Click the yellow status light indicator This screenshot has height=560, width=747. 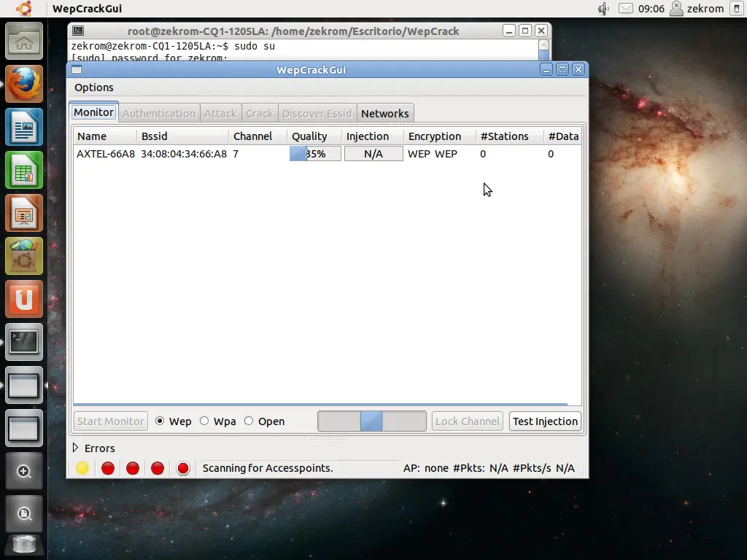click(x=82, y=468)
